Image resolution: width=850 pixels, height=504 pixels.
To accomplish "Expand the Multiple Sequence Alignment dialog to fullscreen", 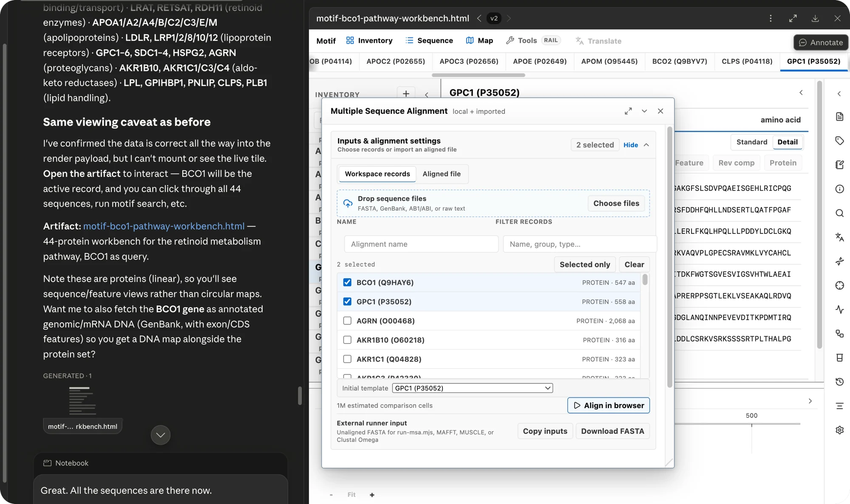I will [628, 111].
